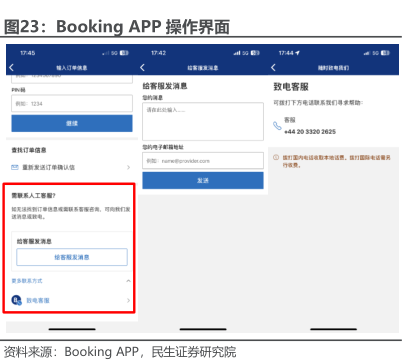Focus the PIN码 input field
Viewport: 406px width, 364px height.
click(x=72, y=103)
